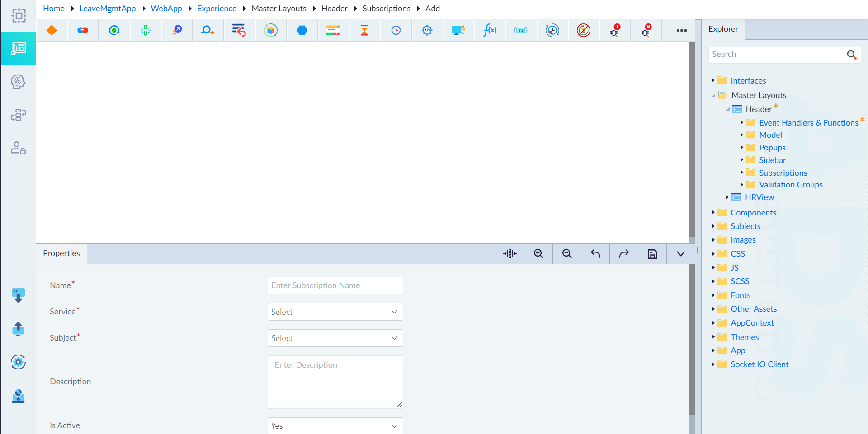Viewport: 868px width, 434px height.
Task: Click the redo arrow in Properties bar
Action: point(624,254)
